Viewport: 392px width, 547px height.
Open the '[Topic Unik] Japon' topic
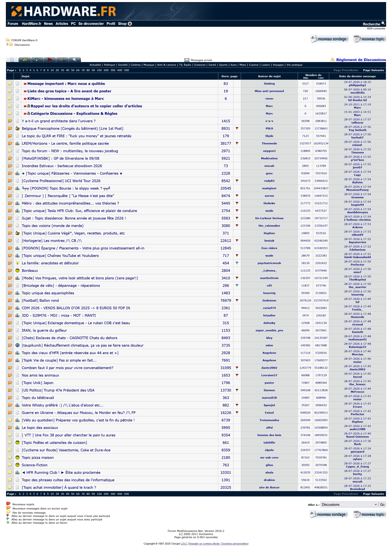coord(38,382)
